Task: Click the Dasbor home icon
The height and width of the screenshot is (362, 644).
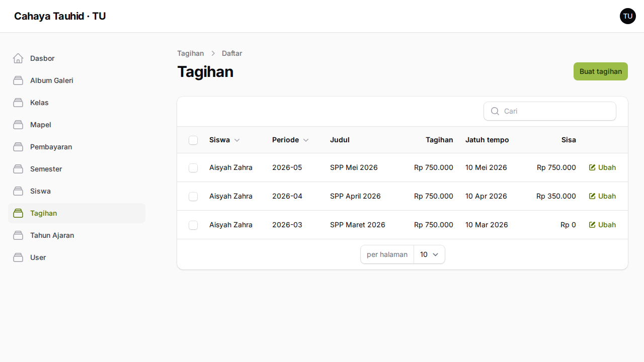Action: [x=18, y=58]
